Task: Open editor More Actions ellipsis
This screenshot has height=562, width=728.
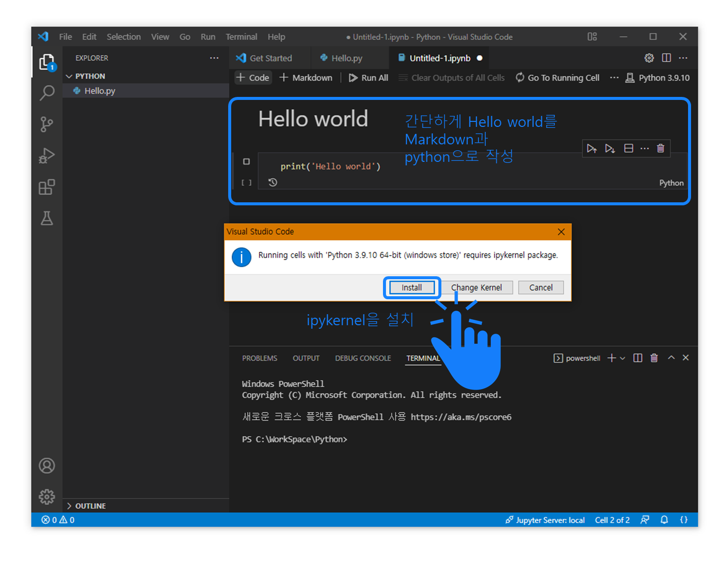Action: (684, 58)
